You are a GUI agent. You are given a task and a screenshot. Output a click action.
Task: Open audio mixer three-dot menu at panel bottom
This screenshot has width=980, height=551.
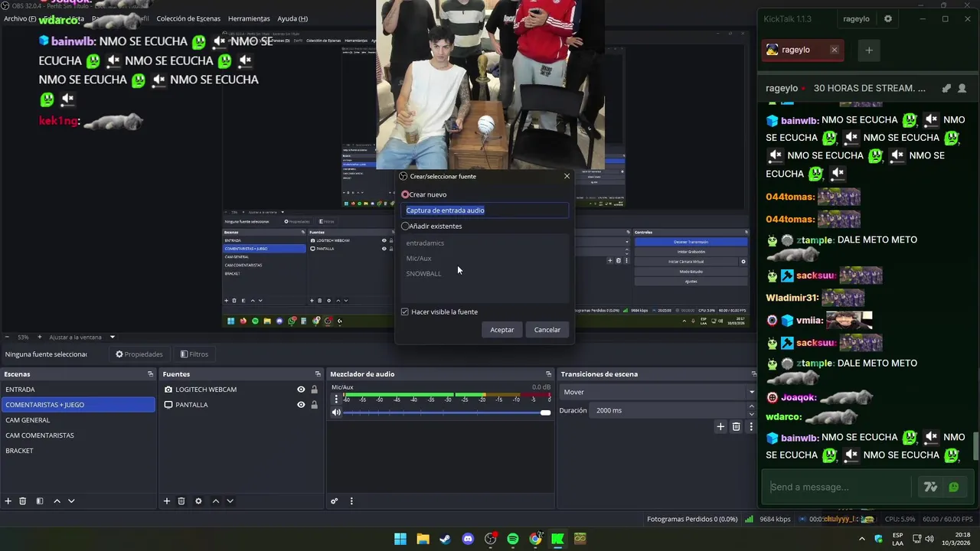click(x=351, y=501)
